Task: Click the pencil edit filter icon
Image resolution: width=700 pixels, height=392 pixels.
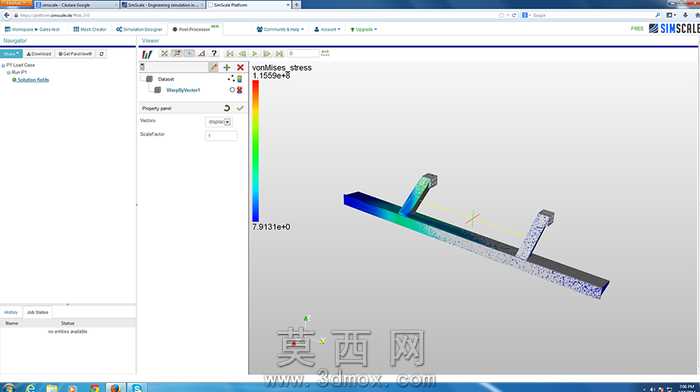Action: coord(213,67)
